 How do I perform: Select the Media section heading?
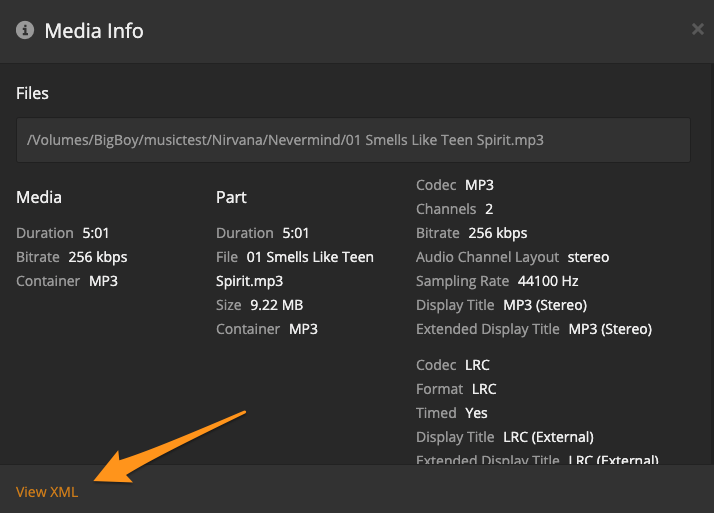(39, 197)
